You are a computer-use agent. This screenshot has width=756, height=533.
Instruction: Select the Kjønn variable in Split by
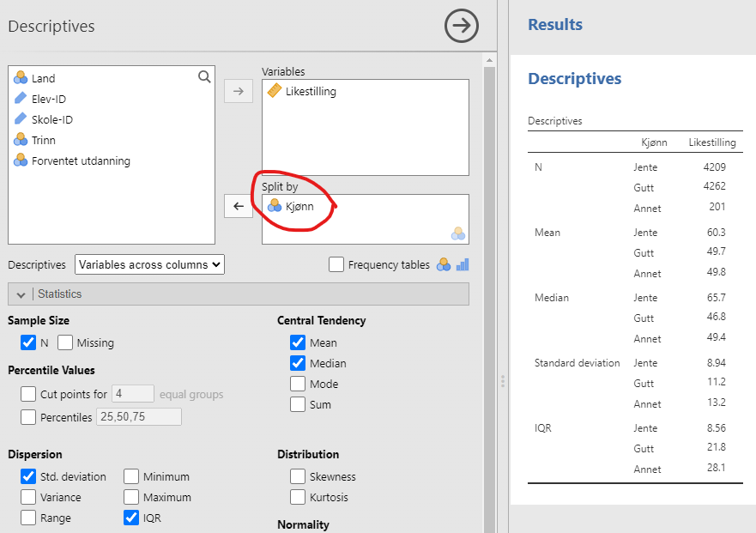click(299, 206)
